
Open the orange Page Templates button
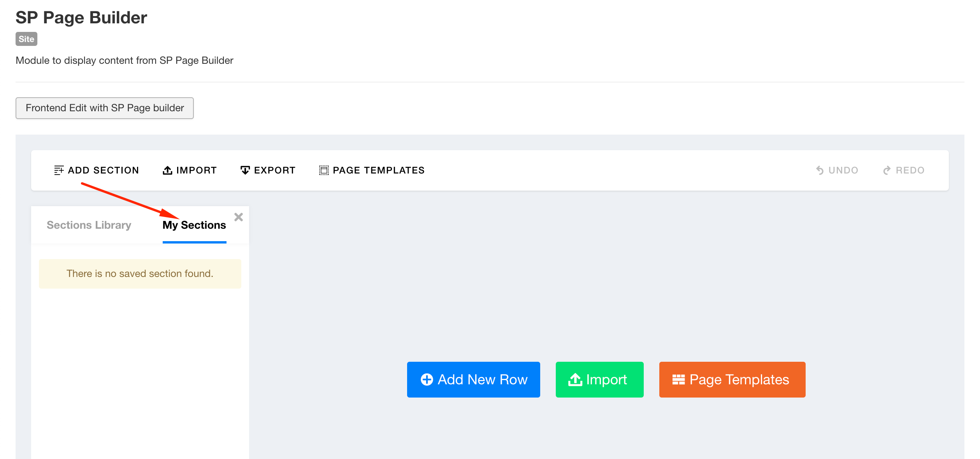(732, 380)
